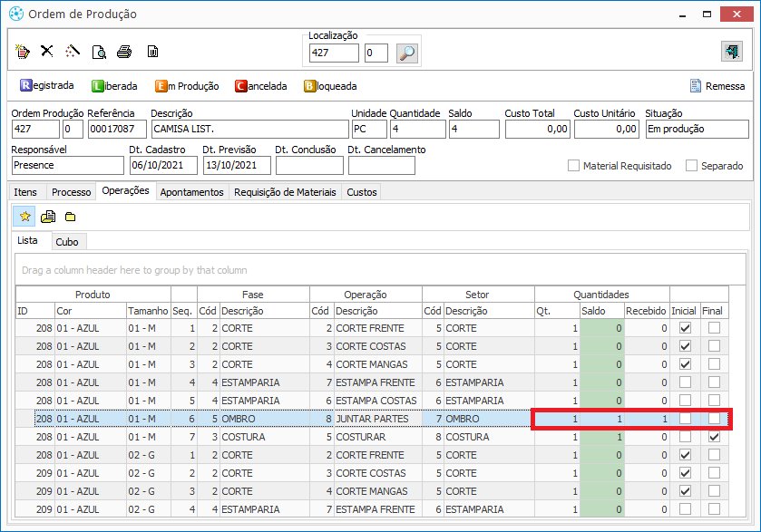Click the report document icon

point(152,52)
